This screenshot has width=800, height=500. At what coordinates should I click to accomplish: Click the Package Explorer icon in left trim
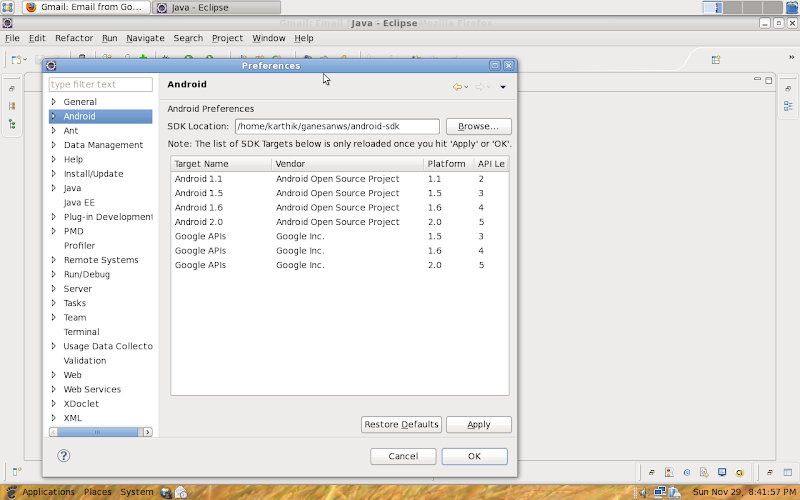tap(12, 106)
